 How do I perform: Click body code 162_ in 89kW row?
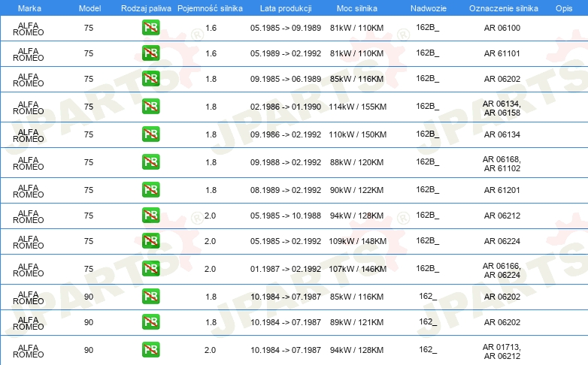tap(428, 321)
